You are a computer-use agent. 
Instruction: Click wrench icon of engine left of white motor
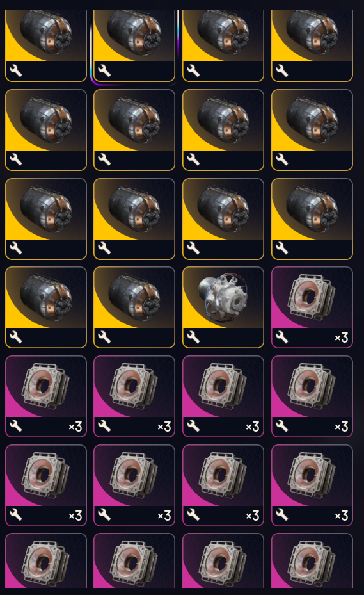tap(104, 338)
